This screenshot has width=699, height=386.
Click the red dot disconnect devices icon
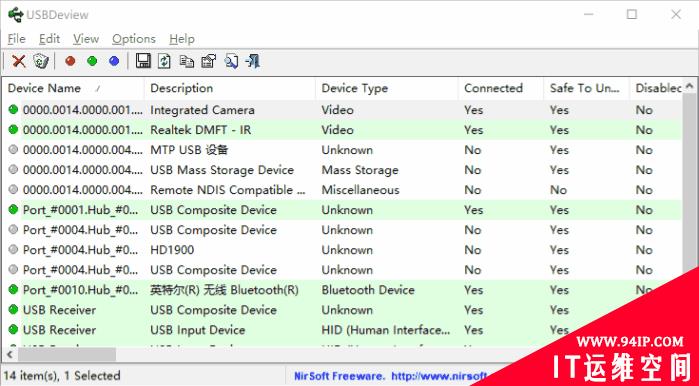click(x=70, y=61)
